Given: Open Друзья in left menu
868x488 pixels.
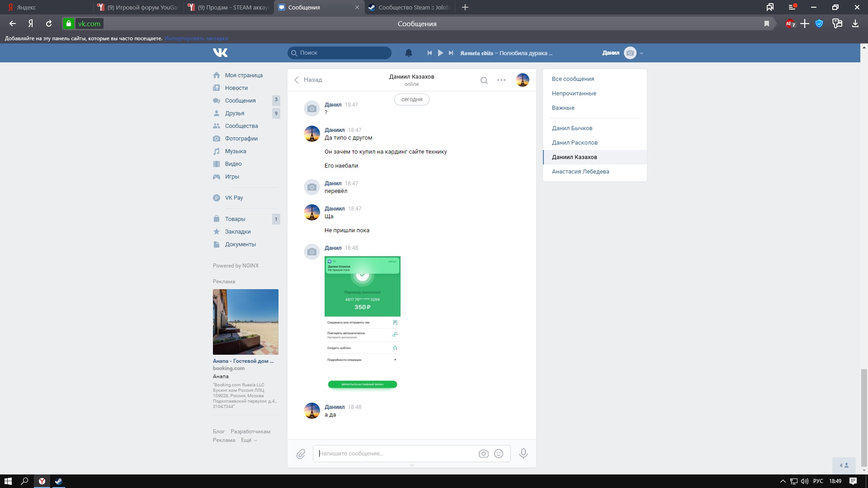Looking at the screenshot, I should 235,113.
